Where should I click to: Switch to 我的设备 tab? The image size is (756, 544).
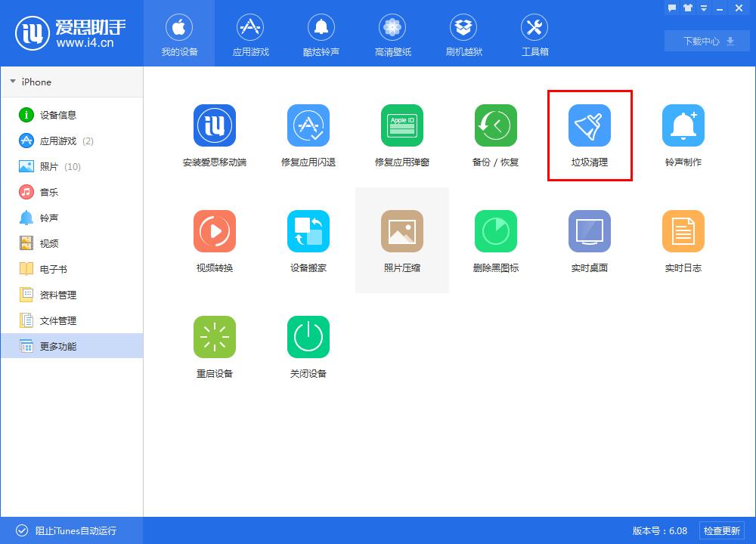[179, 35]
